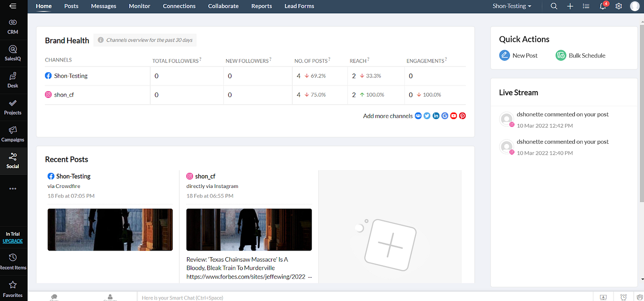The width and height of the screenshot is (644, 301).
Task: Click the Bulk Schedule quick action label
Action: pos(587,55)
